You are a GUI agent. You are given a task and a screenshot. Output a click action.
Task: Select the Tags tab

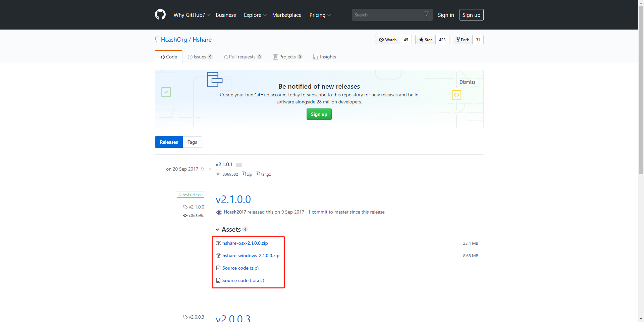click(x=192, y=142)
